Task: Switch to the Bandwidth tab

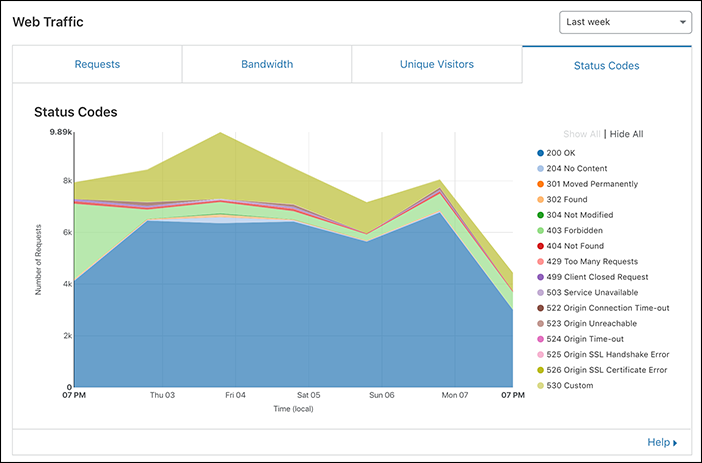Action: [267, 65]
